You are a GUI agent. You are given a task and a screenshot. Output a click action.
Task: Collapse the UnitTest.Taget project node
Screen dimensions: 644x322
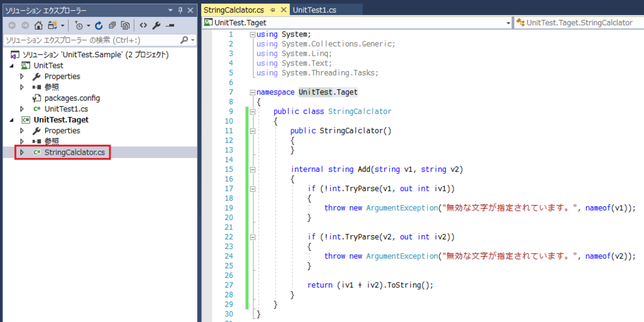(11, 120)
